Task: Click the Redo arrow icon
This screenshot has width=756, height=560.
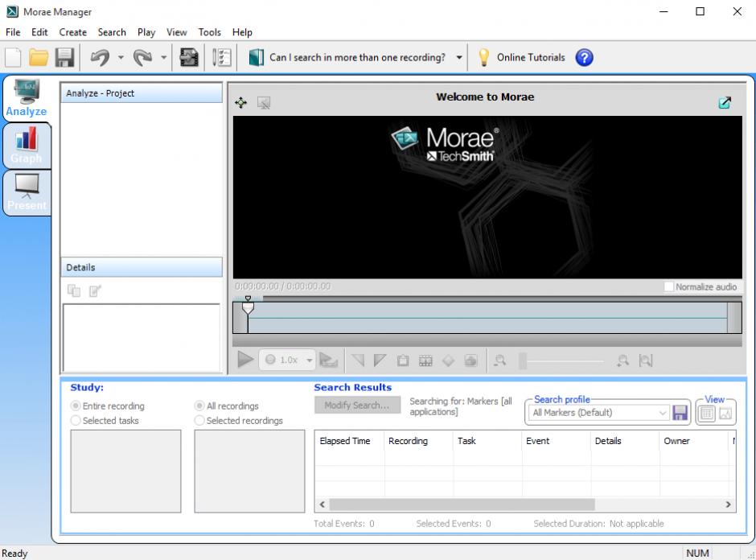Action: click(142, 57)
